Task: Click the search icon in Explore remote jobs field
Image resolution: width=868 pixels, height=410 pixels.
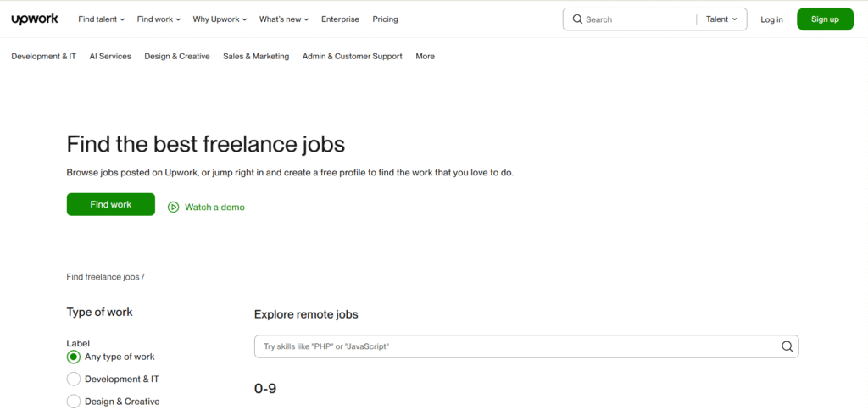Action: [x=787, y=346]
